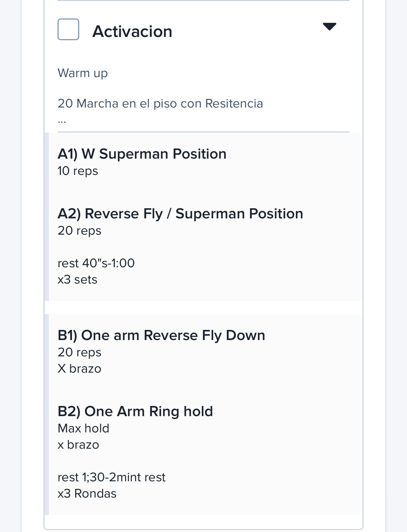Tap the rest 40"s-1:00 note
This screenshot has width=407, height=532.
point(96,263)
